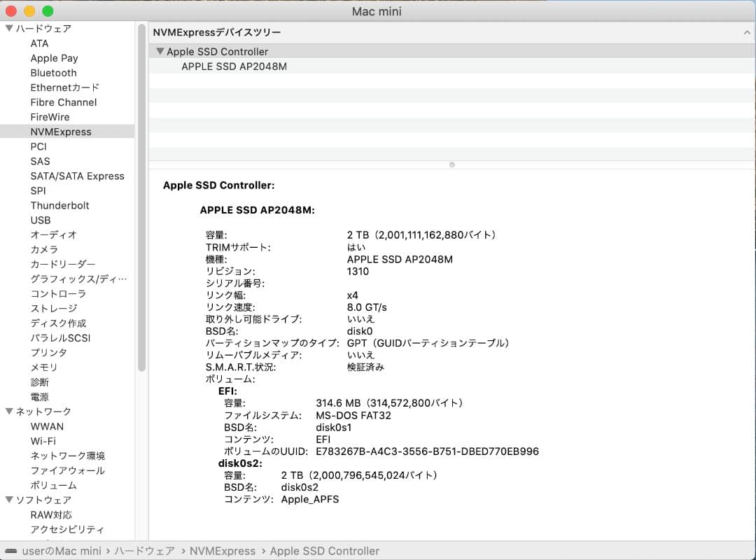Viewport: 756px width, 560px height.
Task: Select SAS in the sidebar
Action: tap(40, 161)
